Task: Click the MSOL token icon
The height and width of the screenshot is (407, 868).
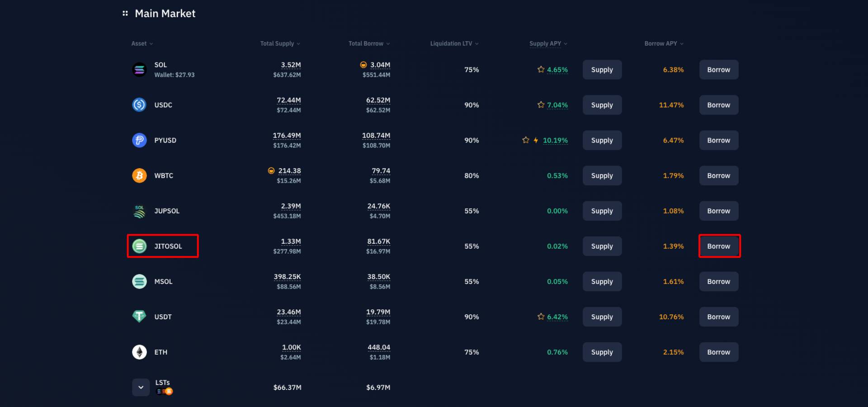Action: (139, 281)
